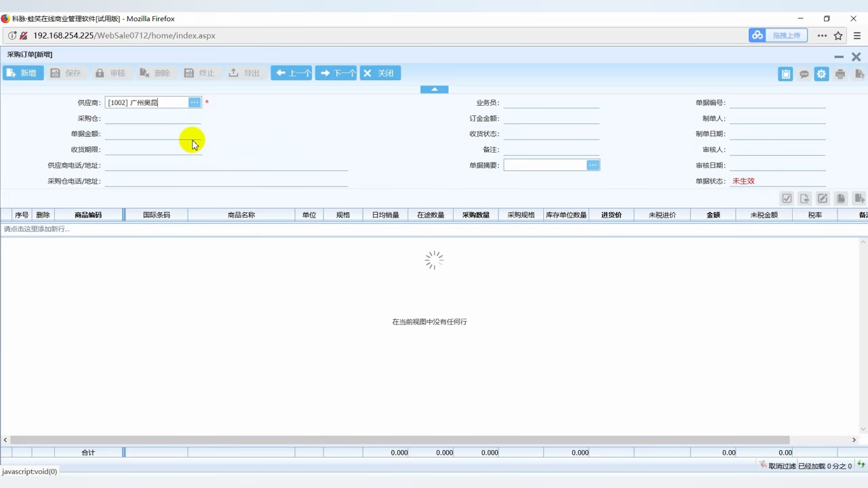
Task: Click the printer icon
Action: coord(840,74)
